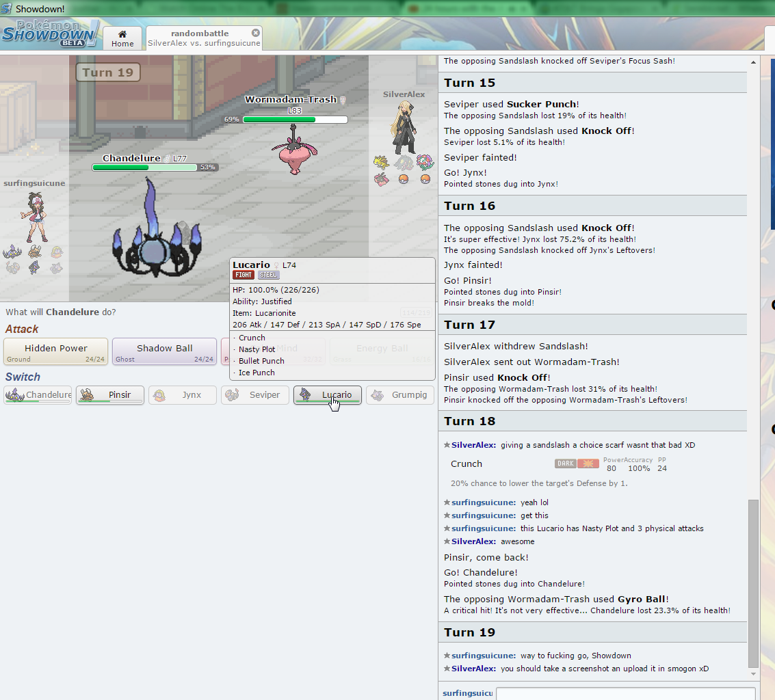Click the fainted gray icon in SilverAlex's team

pos(404,162)
